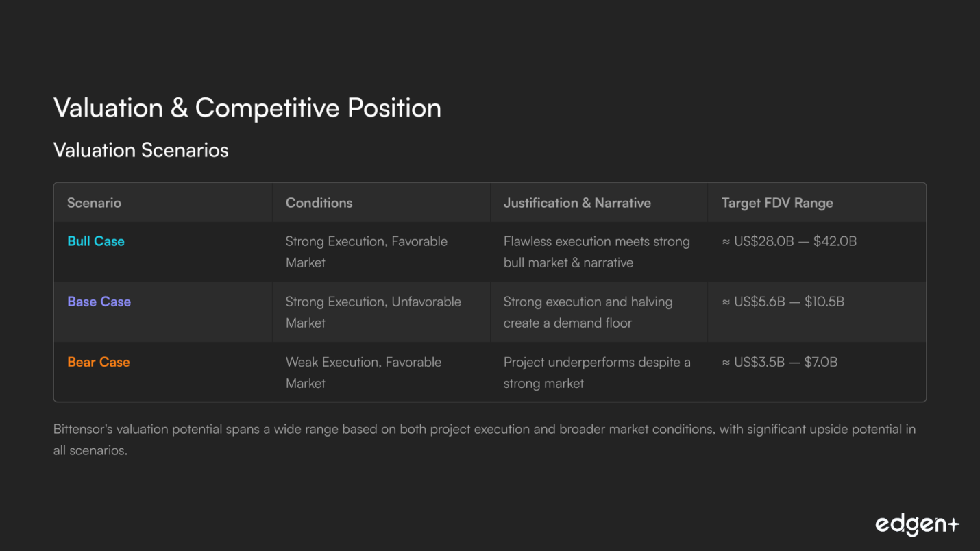Select the Base Case FDV range value
Screen dimensions: 980x551
coord(783,302)
